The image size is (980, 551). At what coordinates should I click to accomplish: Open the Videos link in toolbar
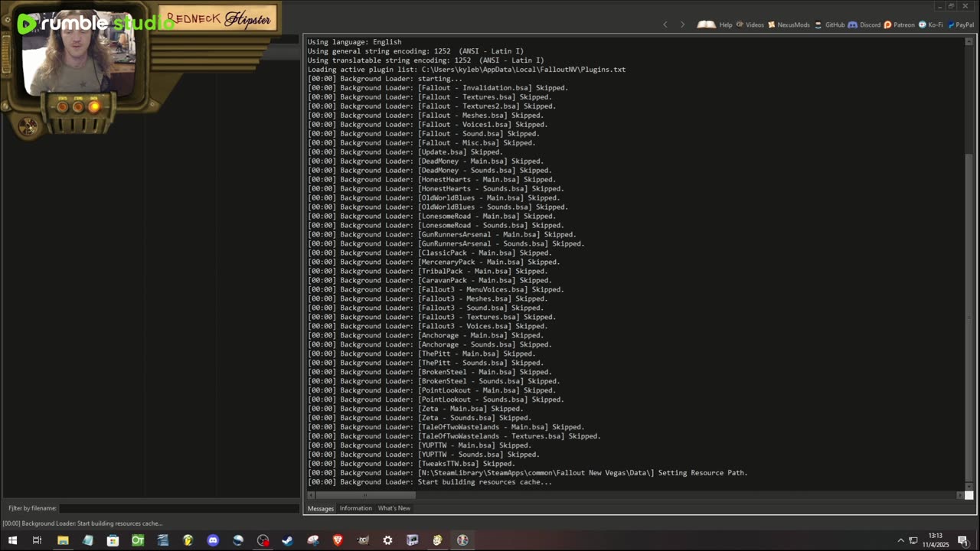[x=750, y=24]
